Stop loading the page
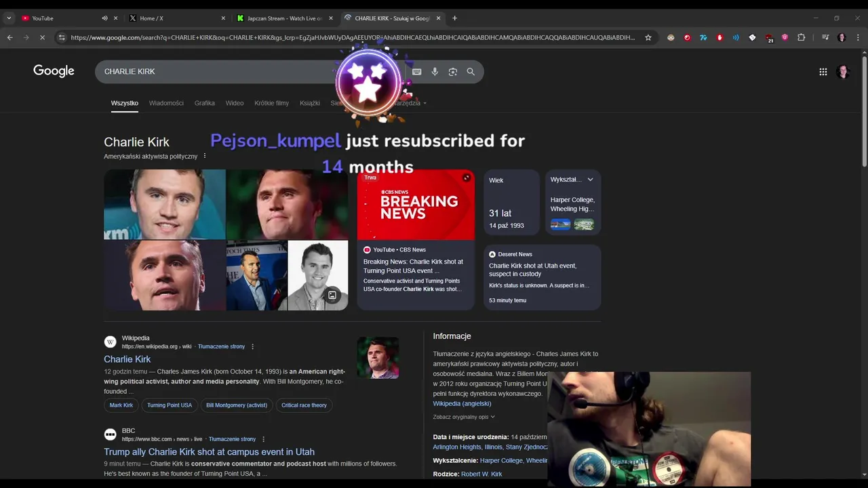The height and width of the screenshot is (488, 868). point(42,37)
